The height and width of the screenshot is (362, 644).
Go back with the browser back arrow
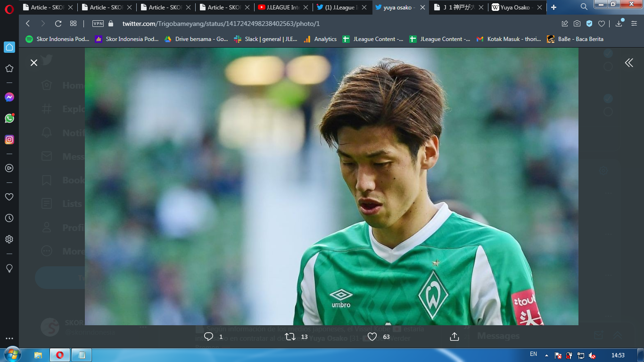point(28,24)
